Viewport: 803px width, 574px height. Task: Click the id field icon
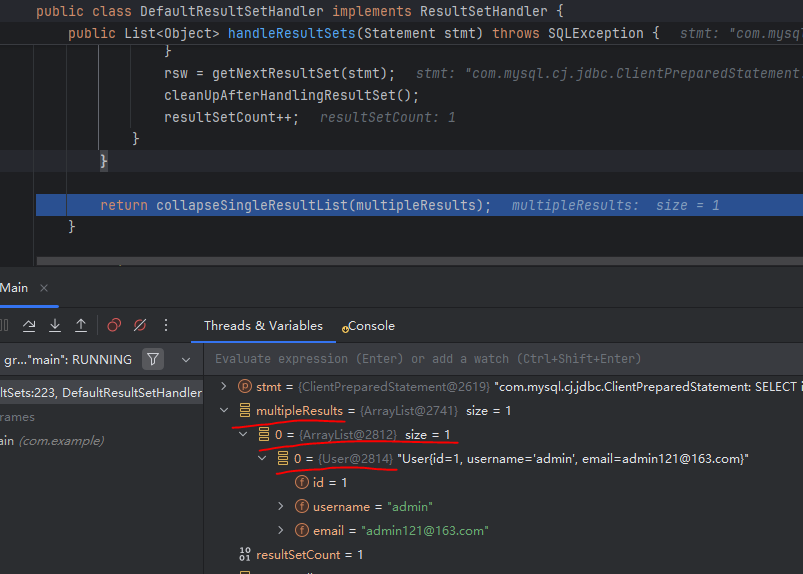tap(302, 482)
